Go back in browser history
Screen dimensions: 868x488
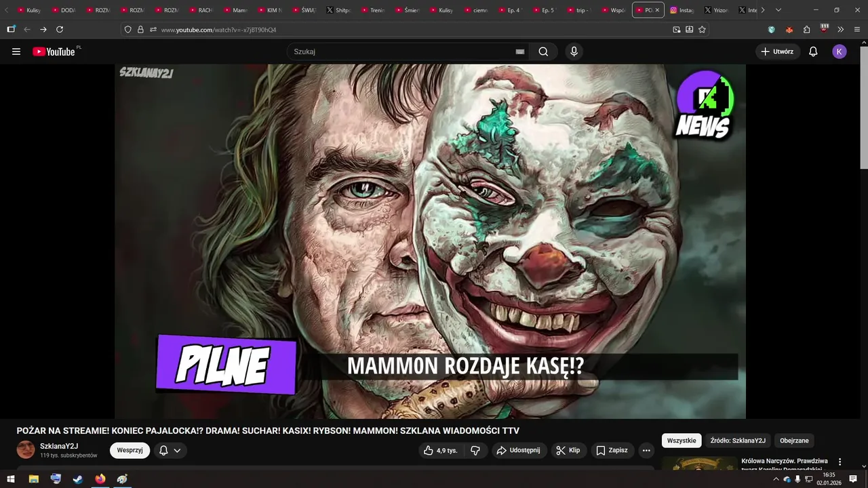[x=27, y=30]
